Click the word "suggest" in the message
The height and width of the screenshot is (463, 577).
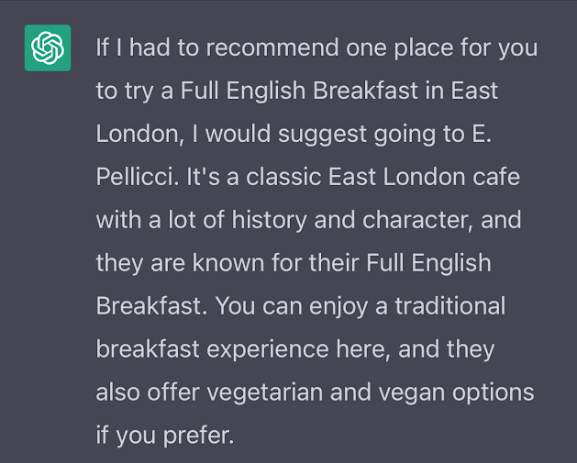point(323,135)
